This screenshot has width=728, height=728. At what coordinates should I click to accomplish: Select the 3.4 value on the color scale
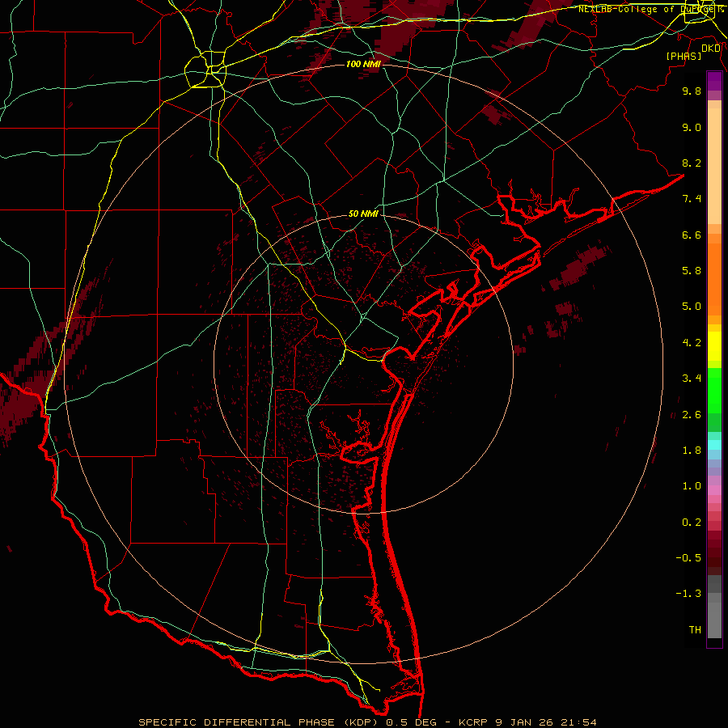(692, 379)
